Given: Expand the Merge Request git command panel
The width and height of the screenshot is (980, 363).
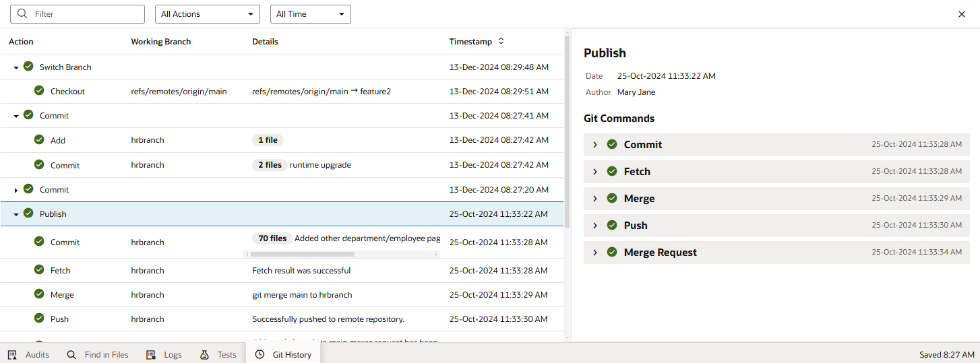Looking at the screenshot, I should point(595,253).
